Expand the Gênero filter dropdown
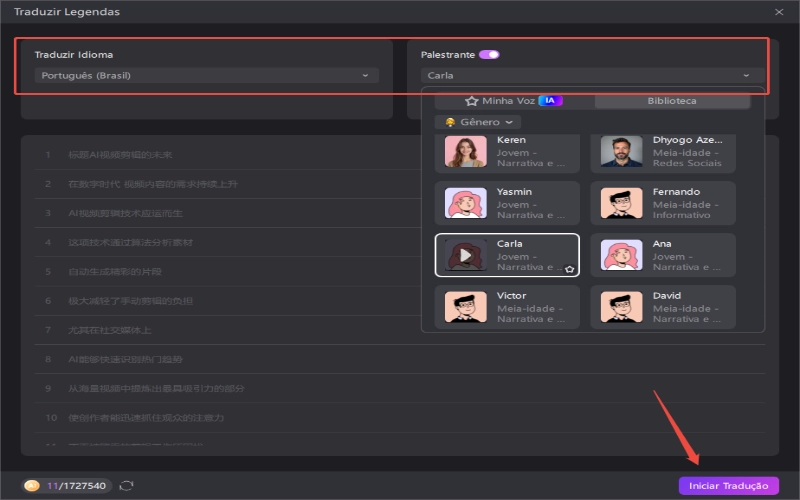This screenshot has height=500, width=800. (x=478, y=122)
